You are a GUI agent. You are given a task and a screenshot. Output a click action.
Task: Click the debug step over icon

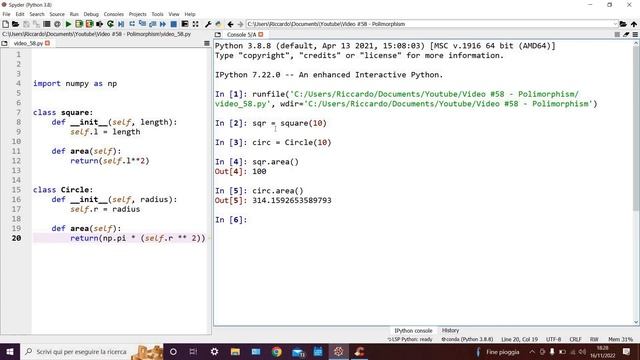pos(132,24)
